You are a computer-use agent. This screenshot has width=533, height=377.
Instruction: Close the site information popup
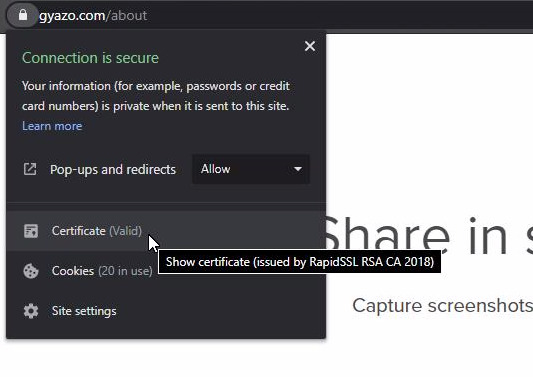click(310, 46)
